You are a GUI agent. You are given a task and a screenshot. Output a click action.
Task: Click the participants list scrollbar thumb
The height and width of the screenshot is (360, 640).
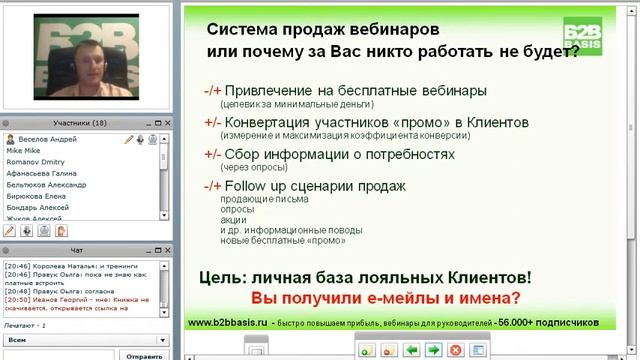pyautogui.click(x=164, y=158)
